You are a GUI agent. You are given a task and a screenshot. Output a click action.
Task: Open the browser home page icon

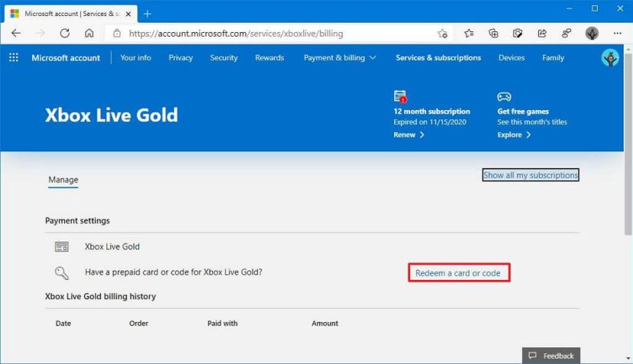[90, 34]
